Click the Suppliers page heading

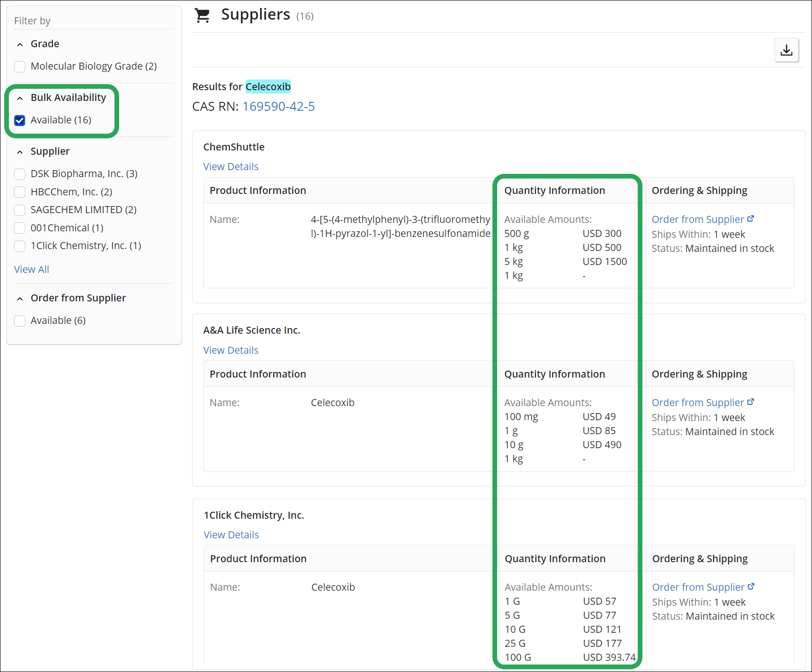pos(256,14)
